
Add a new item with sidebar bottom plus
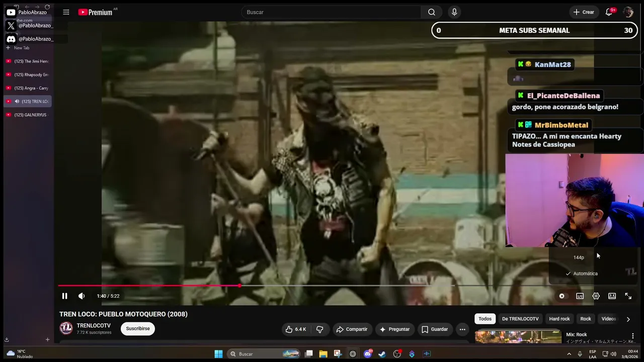47,339
